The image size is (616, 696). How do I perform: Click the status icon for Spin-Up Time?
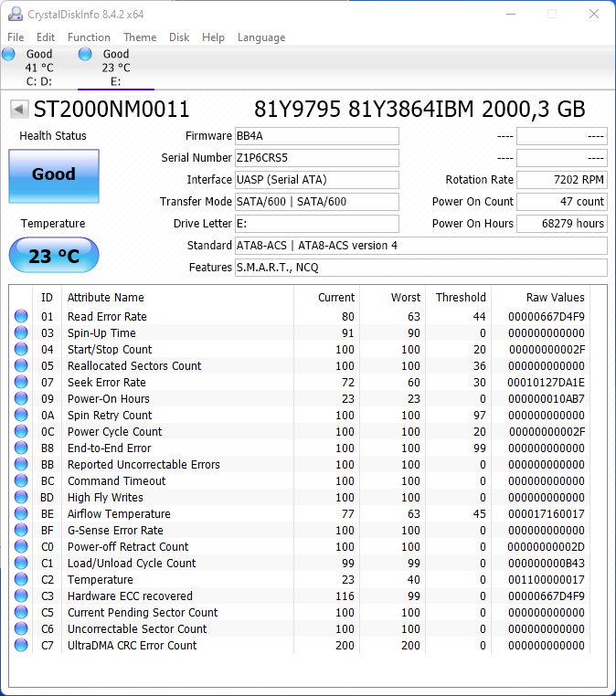pos(21,332)
